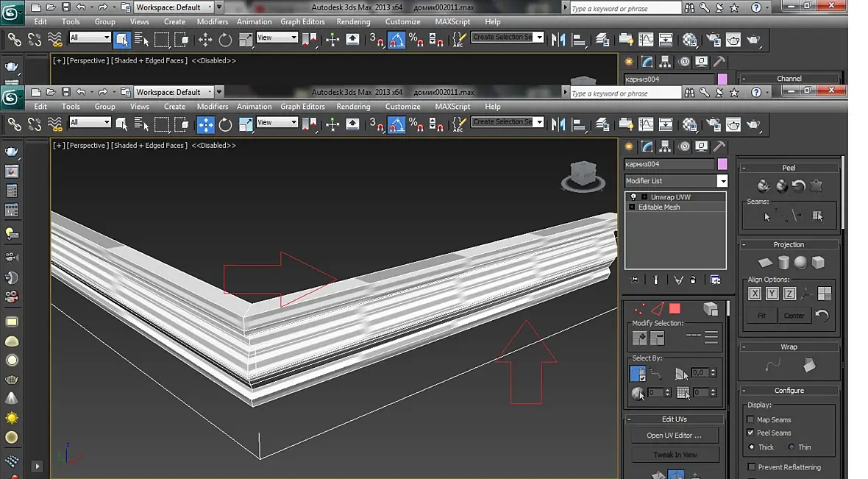The image size is (868, 479).
Task: Click the Open UV Editor button
Action: (675, 436)
